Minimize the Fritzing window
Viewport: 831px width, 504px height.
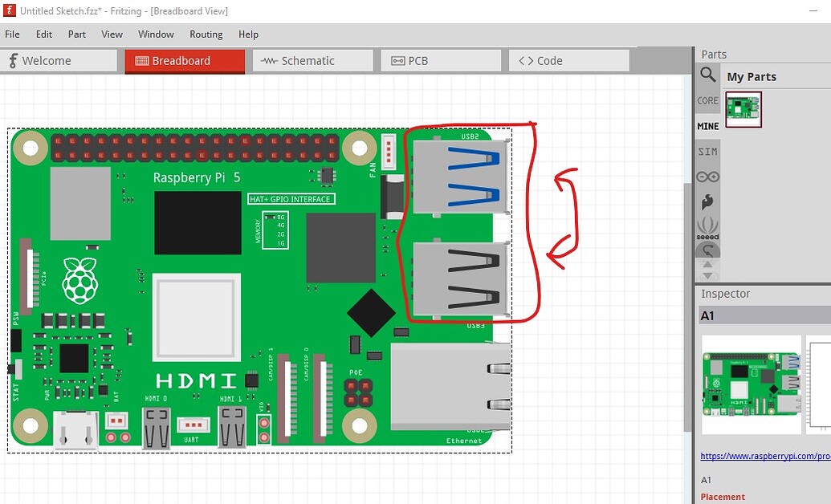813,10
